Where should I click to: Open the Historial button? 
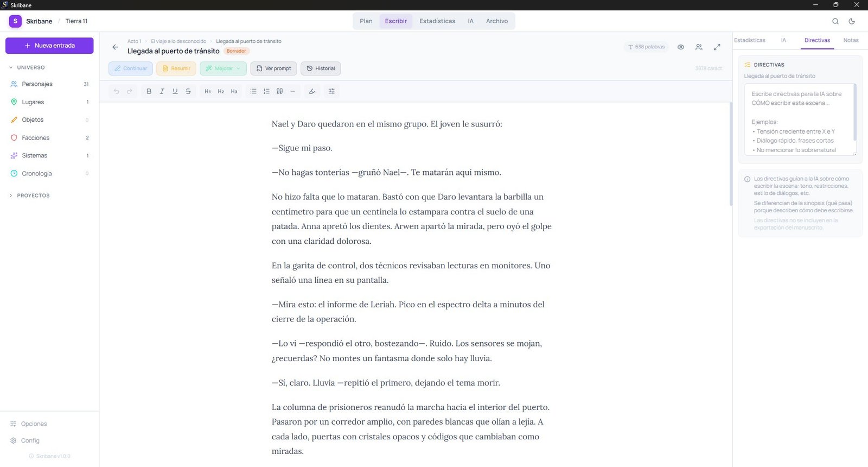pos(321,68)
